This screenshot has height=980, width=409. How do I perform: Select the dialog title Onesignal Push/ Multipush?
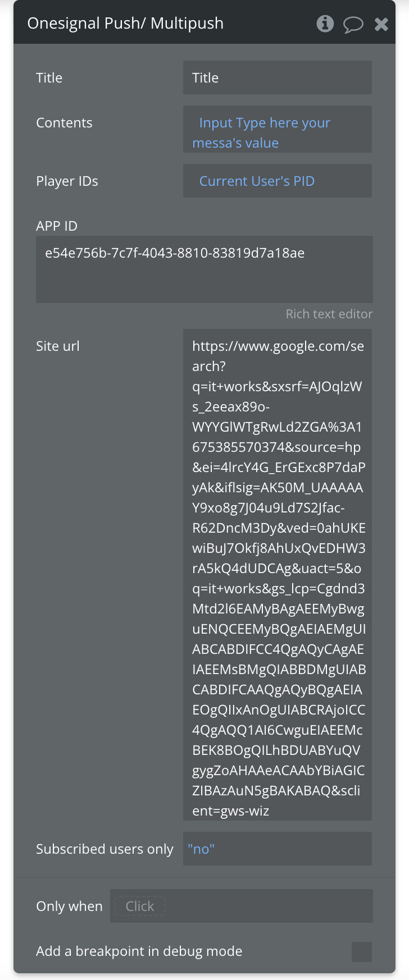point(126,24)
